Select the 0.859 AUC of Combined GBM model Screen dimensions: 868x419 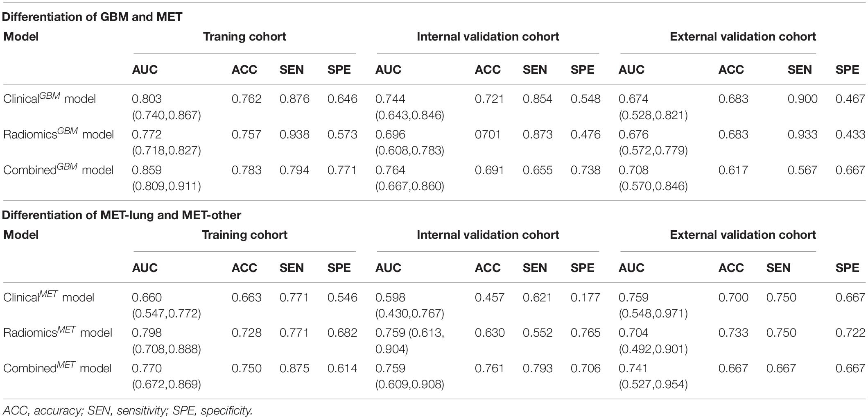click(147, 170)
